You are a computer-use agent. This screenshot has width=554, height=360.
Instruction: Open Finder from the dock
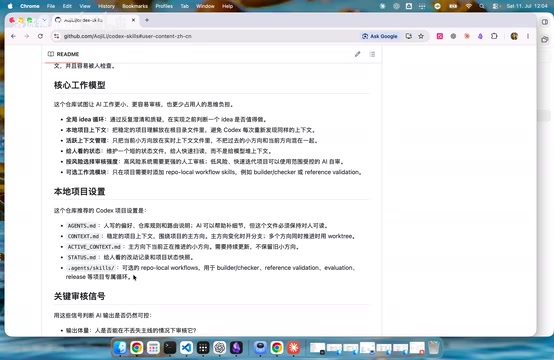pyautogui.click(x=120, y=348)
